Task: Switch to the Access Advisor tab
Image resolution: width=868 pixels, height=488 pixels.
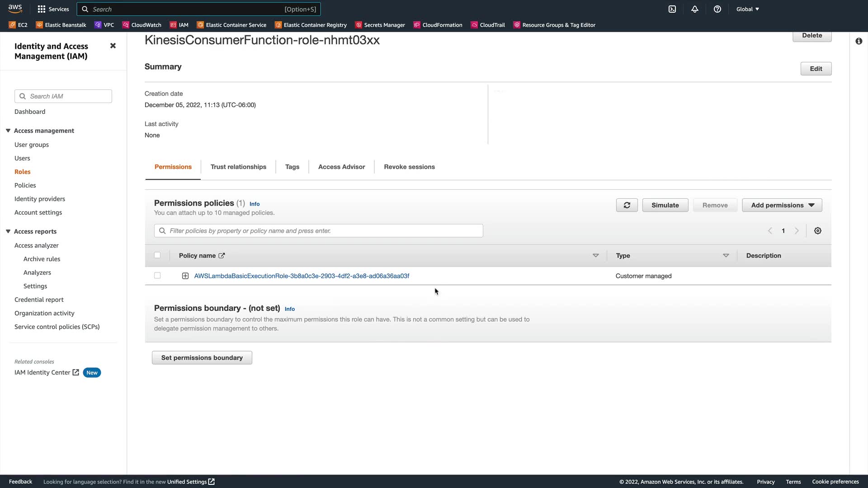Action: pos(341,167)
